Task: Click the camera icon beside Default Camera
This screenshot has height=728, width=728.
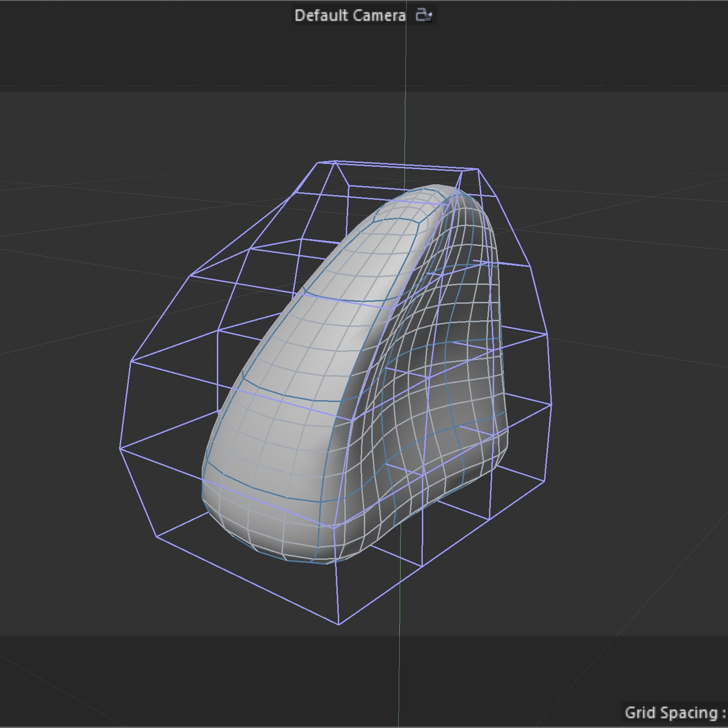Action: tap(423, 15)
